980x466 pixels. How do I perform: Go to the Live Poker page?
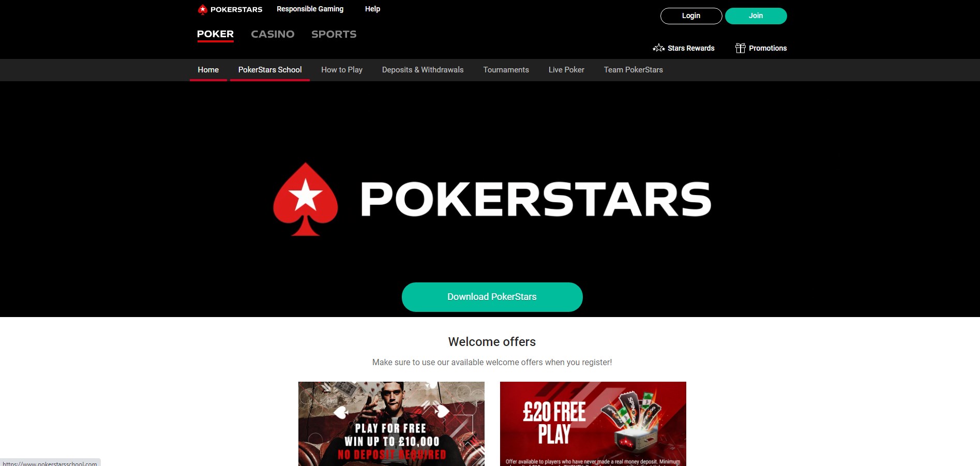click(566, 70)
